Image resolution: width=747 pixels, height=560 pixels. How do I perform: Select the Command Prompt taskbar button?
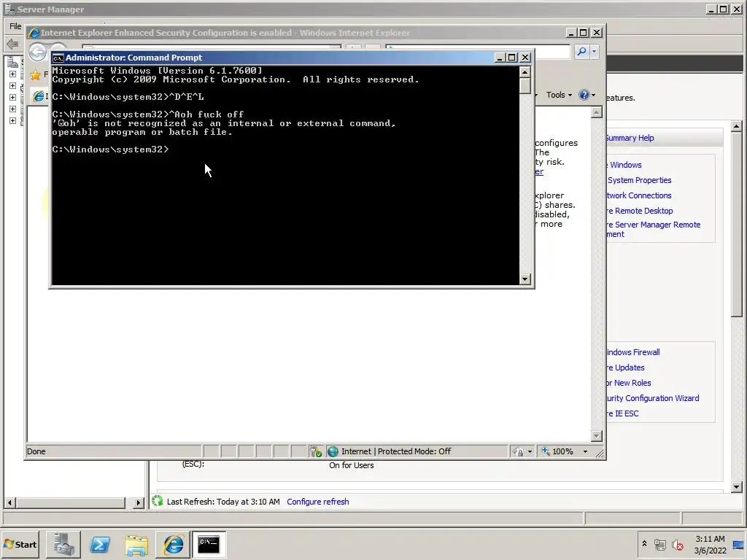tap(209, 544)
